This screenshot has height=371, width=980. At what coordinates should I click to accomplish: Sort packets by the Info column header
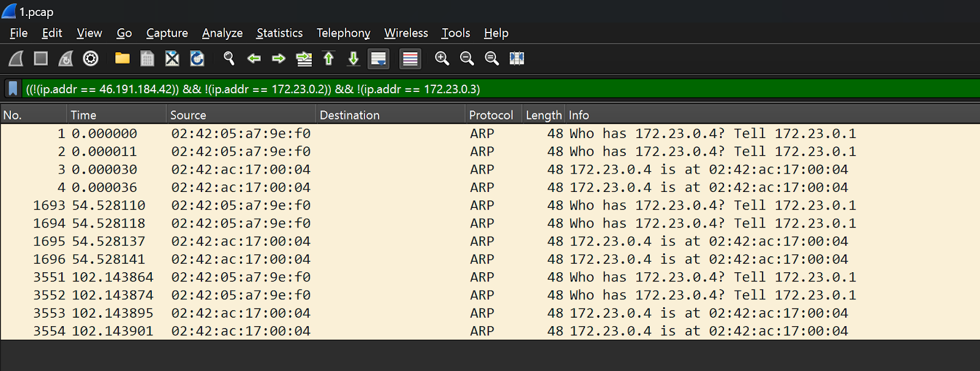point(772,115)
